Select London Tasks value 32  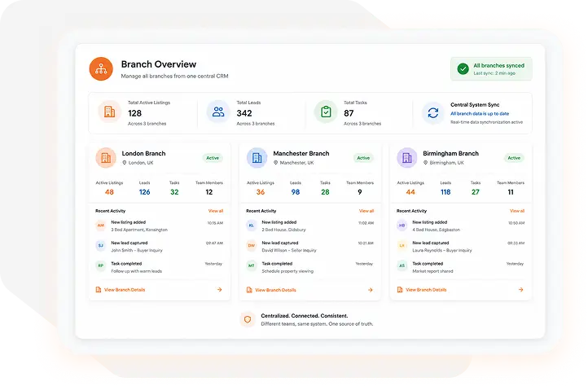tap(174, 192)
